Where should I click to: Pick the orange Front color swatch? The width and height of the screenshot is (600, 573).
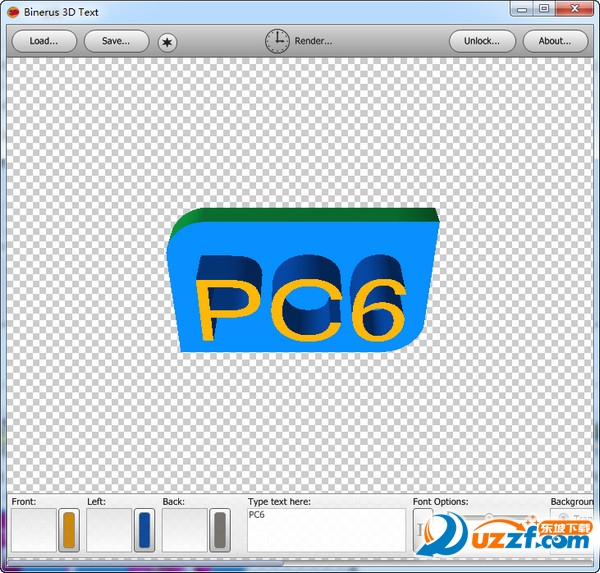pos(69,530)
